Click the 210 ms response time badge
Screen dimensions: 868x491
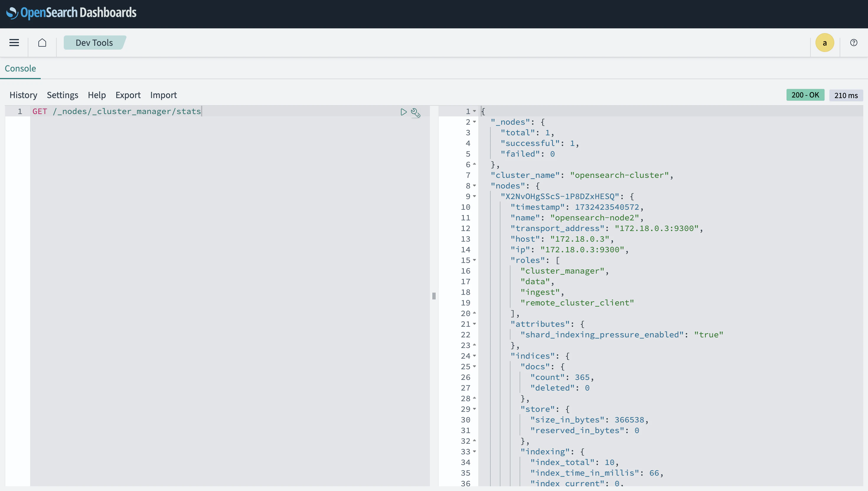click(846, 95)
